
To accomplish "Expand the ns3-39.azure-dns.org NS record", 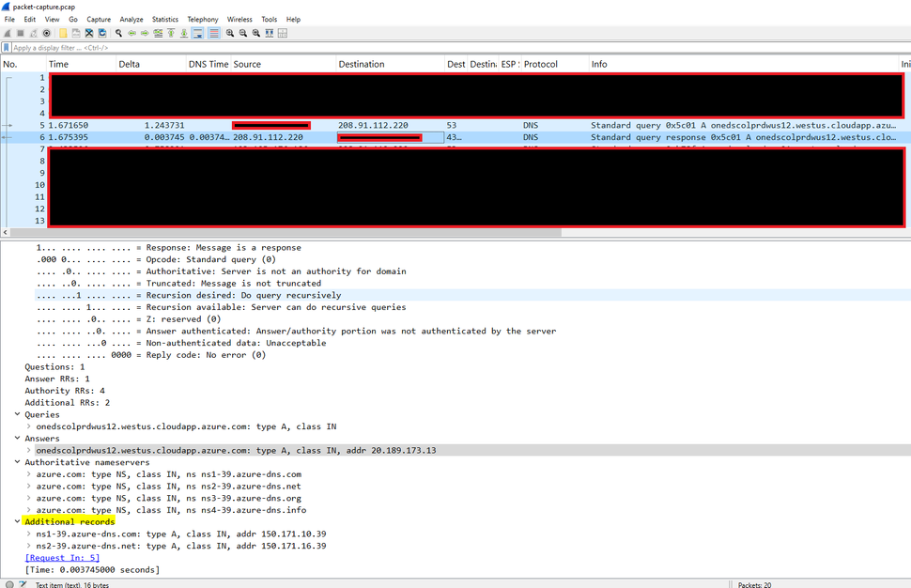I will pos(28,498).
